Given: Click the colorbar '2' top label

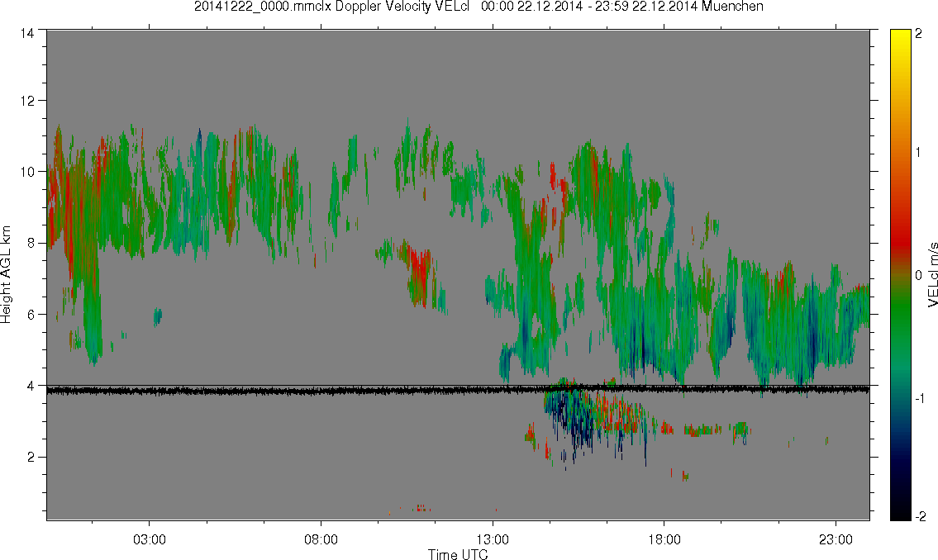Looking at the screenshot, I should point(919,34).
